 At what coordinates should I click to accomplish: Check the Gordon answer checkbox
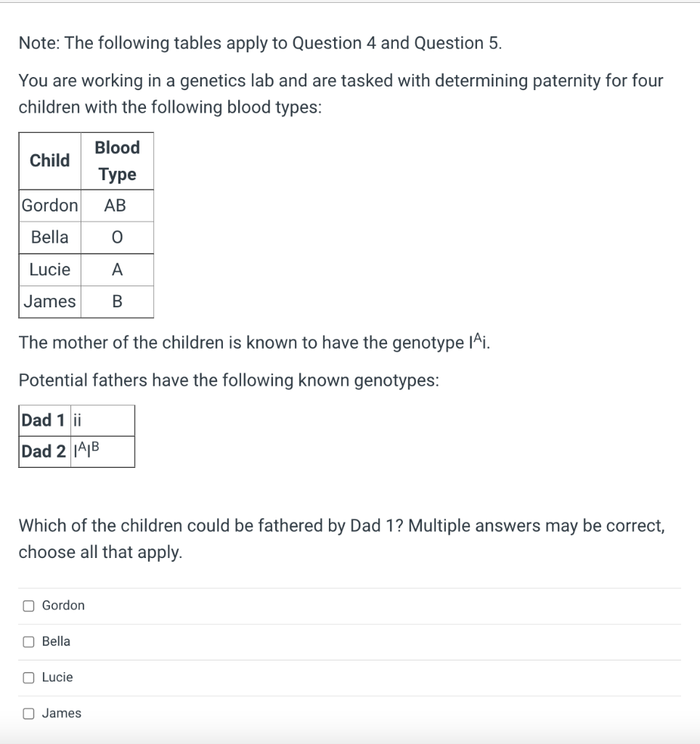click(27, 605)
